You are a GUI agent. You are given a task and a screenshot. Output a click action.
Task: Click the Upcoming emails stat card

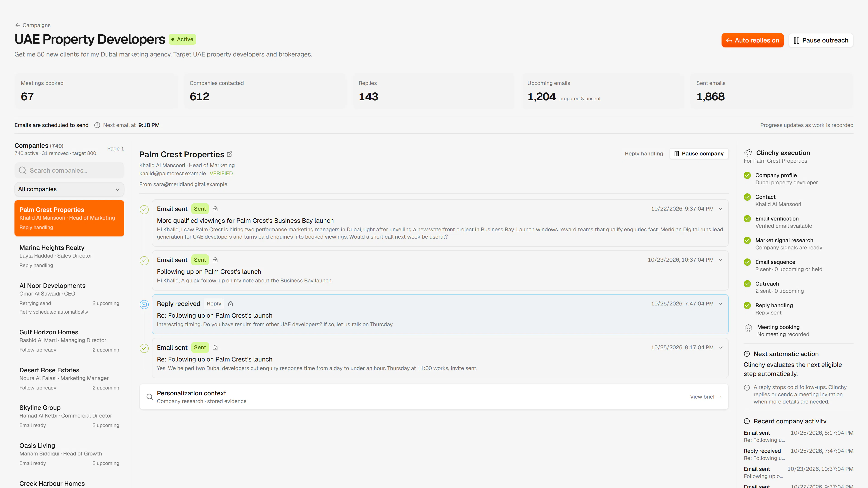click(x=602, y=91)
